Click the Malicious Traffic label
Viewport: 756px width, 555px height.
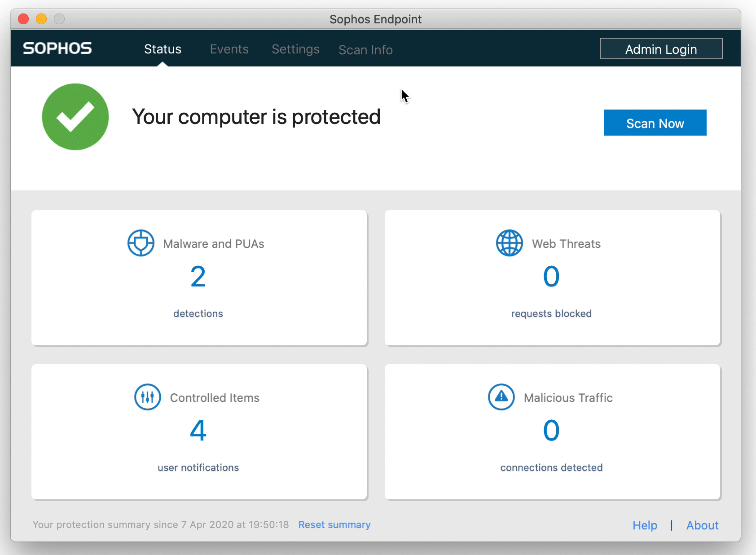coord(568,398)
